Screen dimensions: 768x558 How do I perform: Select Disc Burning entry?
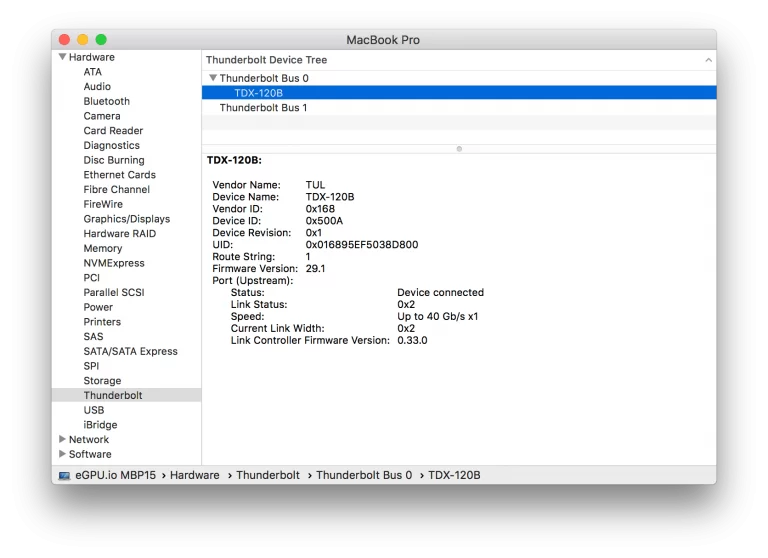(114, 160)
